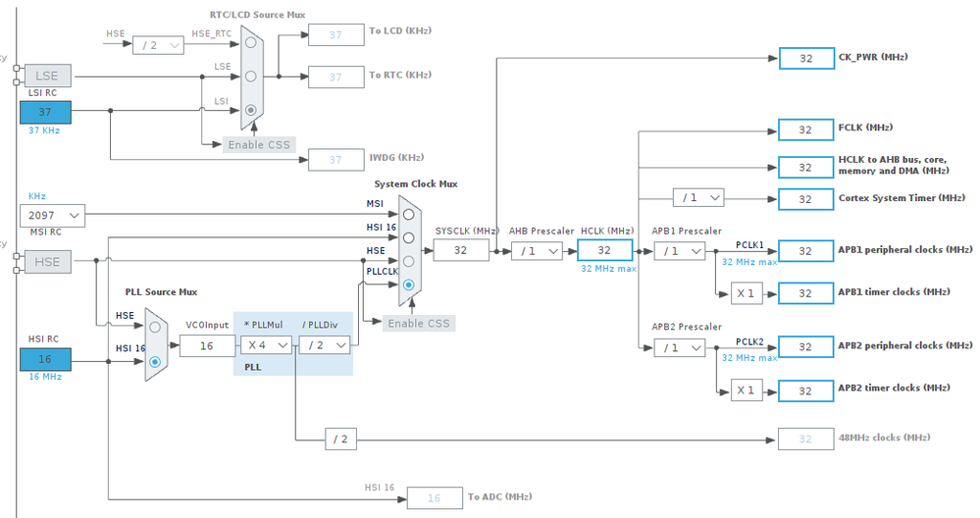
Task: Click the 'System Clock Mux' title
Action: tap(416, 183)
